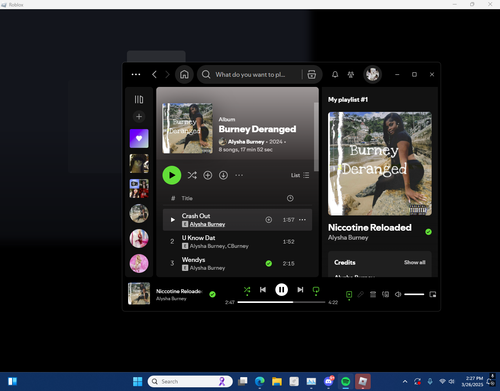This screenshot has width=500, height=391.
Task: Show hidden system tray icons
Action: pos(405,381)
